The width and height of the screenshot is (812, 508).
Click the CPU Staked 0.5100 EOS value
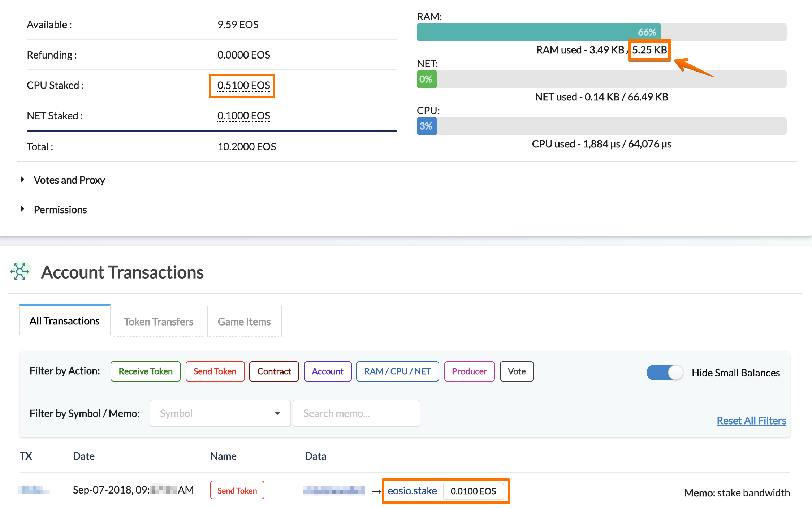click(x=244, y=85)
